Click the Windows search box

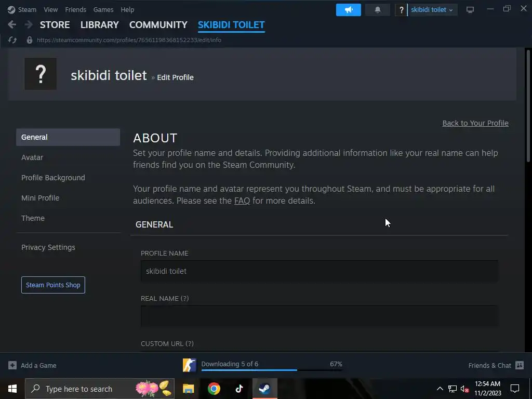tap(99, 389)
